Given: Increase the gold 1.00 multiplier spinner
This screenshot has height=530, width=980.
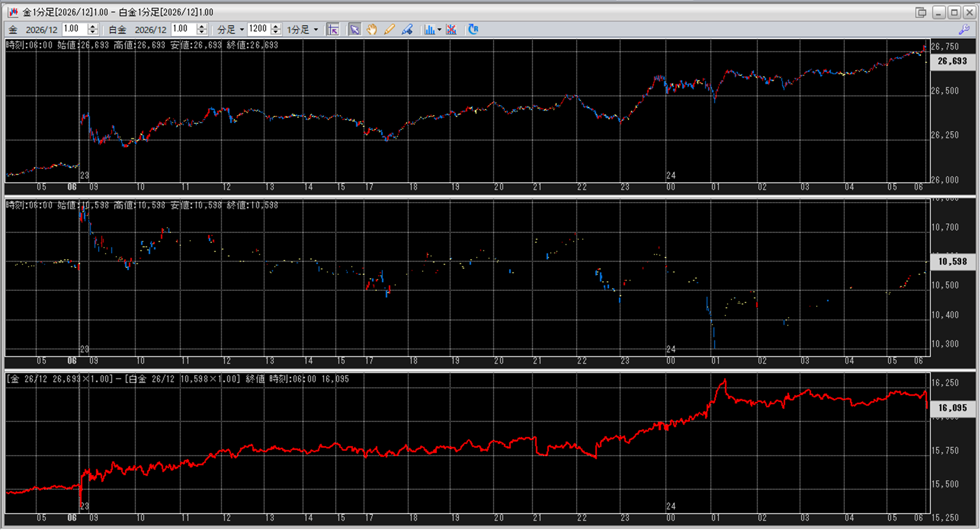Looking at the screenshot, I should (93, 26).
